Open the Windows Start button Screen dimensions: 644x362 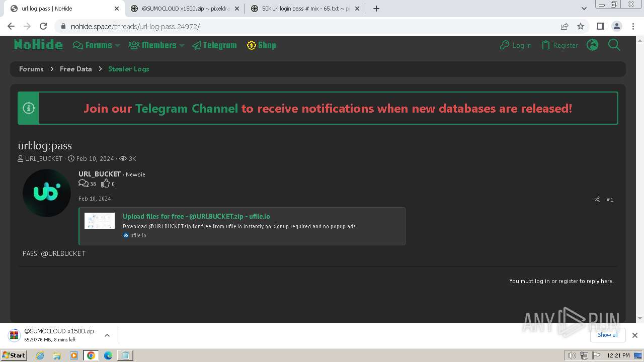(14, 355)
